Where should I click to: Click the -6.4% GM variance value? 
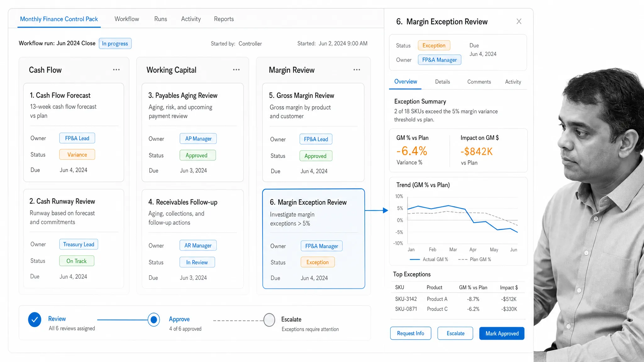pyautogui.click(x=412, y=151)
